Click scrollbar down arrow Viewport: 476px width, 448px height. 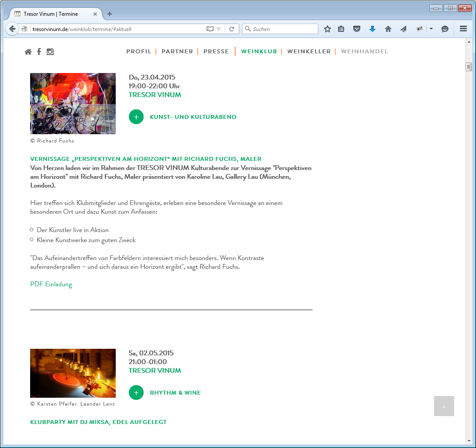pos(469,441)
